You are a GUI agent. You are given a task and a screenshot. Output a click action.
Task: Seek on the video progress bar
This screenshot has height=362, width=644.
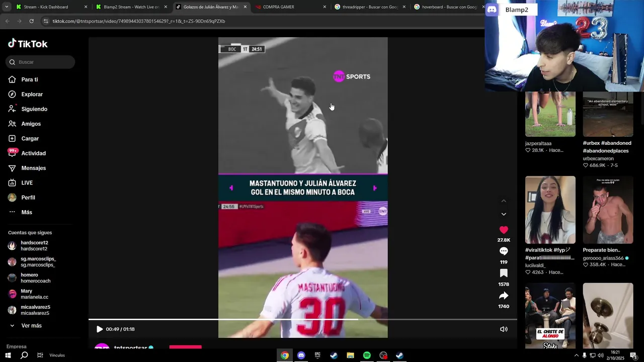(x=303, y=319)
